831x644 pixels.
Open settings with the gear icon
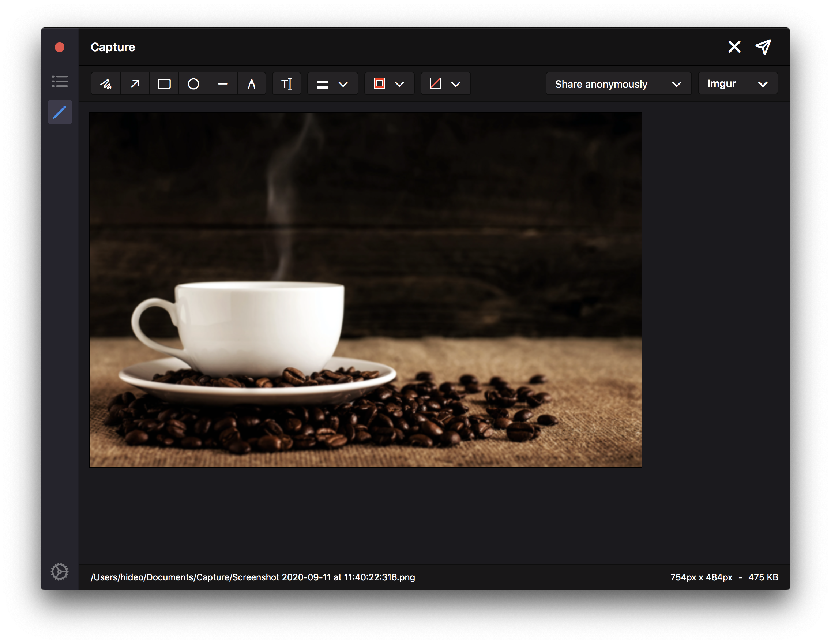tap(60, 571)
